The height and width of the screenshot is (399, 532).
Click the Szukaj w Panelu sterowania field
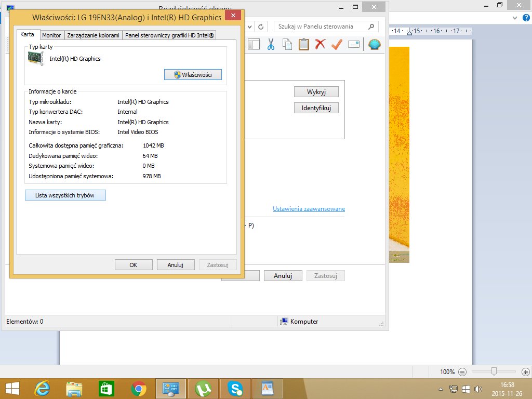click(x=326, y=26)
